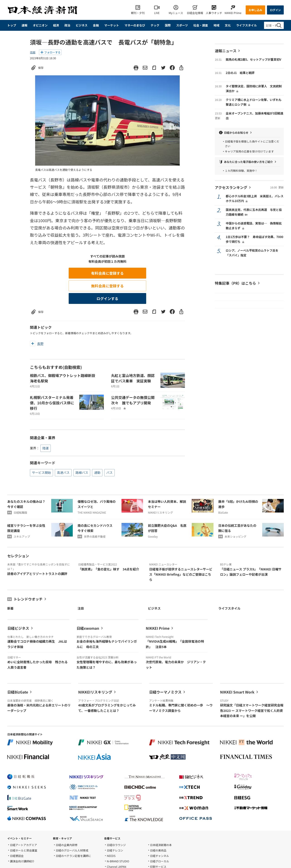The height and width of the screenshot is (868, 291).
Task: Open the 日経会社情報 chart icon
Action: click(x=195, y=7)
